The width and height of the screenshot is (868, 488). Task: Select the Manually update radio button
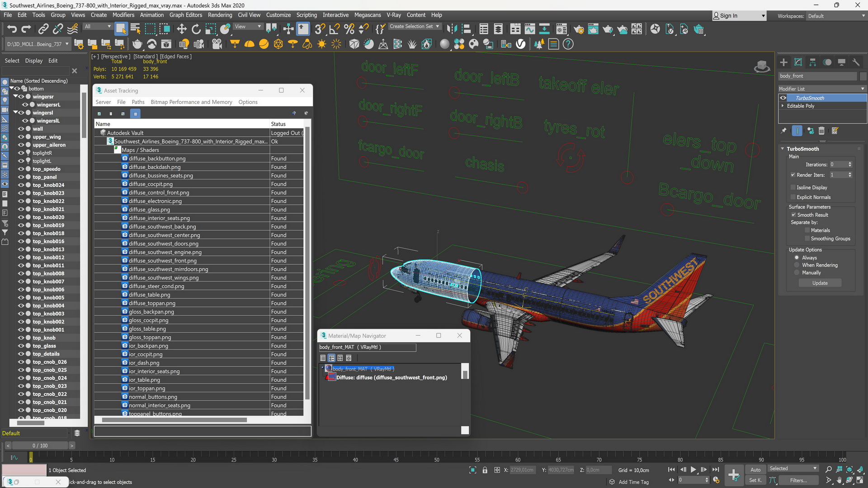tap(797, 272)
